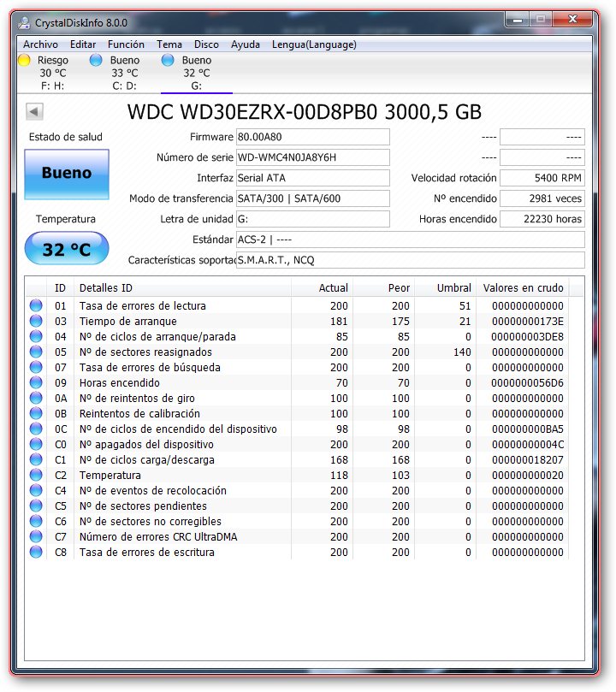Click the raw value 000000003DE8
The height and width of the screenshot is (692, 616).
point(527,337)
